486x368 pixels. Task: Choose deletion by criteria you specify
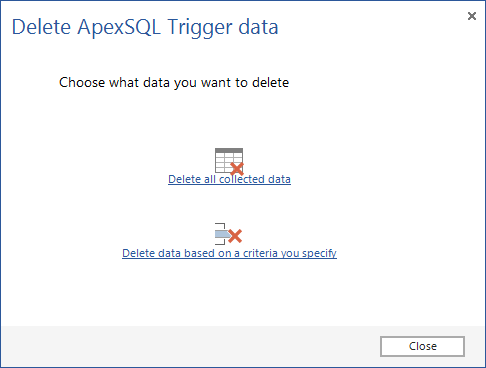click(x=229, y=253)
